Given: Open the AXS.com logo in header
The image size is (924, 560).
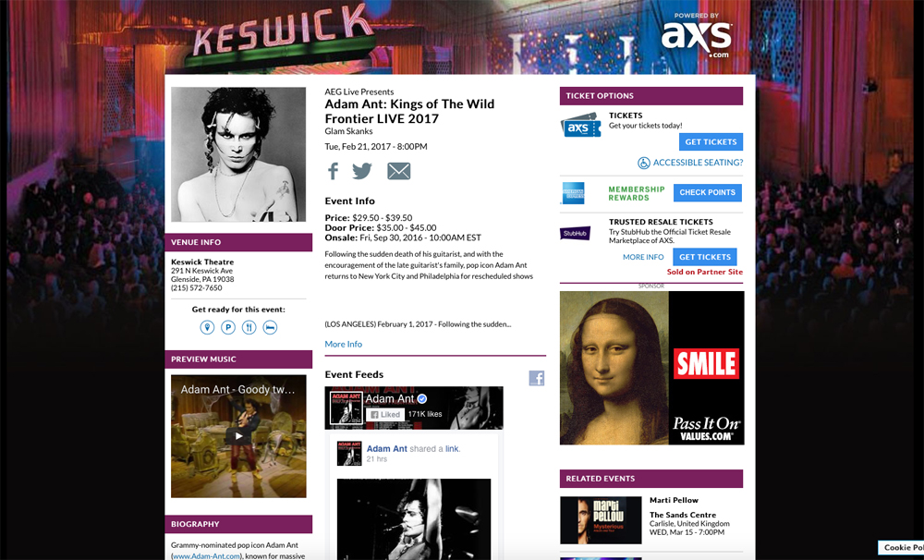Looking at the screenshot, I should click(x=696, y=37).
